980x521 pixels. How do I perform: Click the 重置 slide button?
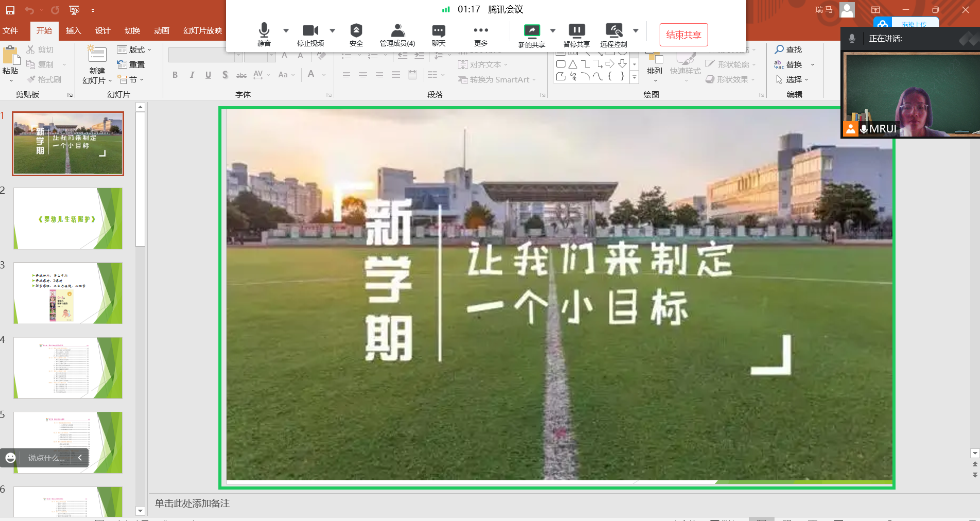click(x=131, y=64)
